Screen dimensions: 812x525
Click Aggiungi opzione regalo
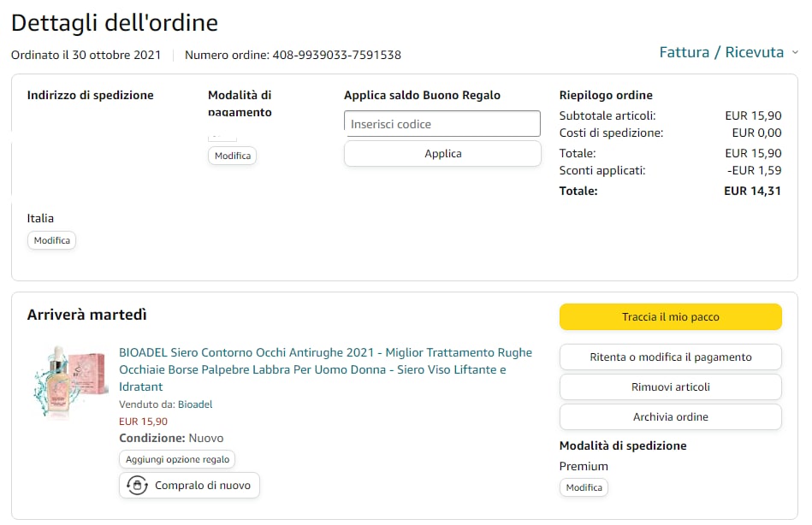pyautogui.click(x=177, y=459)
